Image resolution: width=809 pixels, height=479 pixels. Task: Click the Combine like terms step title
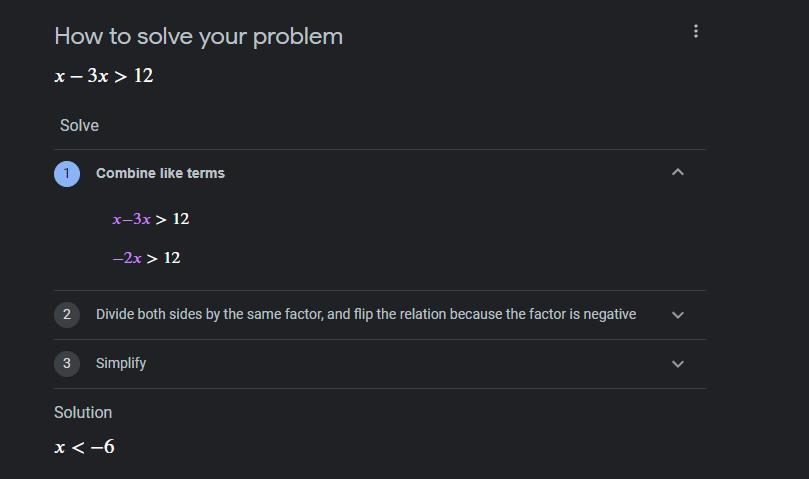[x=160, y=173]
